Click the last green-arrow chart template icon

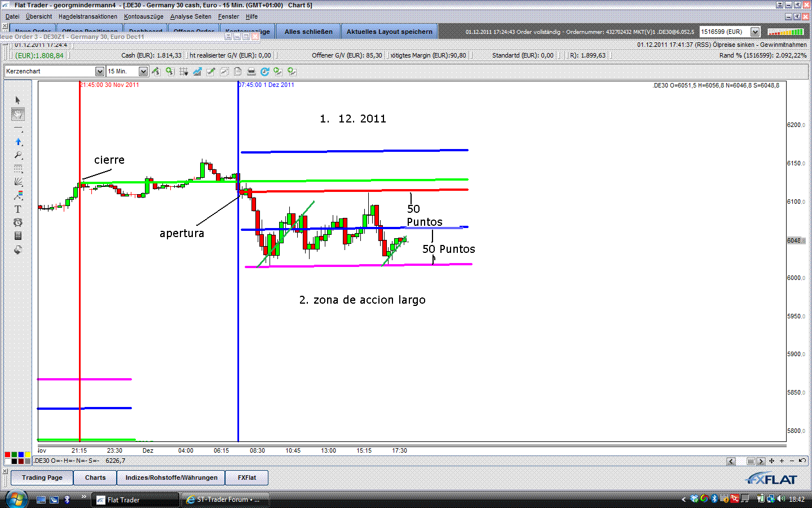tap(292, 71)
